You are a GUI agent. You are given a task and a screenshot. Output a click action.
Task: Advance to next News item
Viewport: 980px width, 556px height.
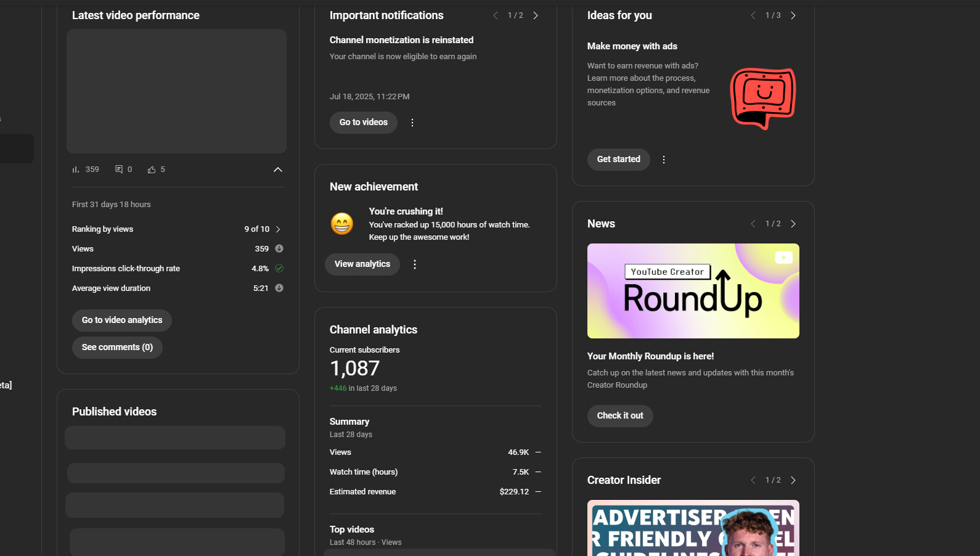point(793,224)
